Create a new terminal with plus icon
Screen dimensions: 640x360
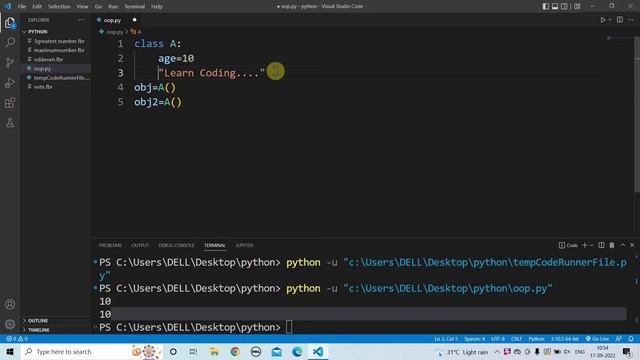click(x=584, y=245)
